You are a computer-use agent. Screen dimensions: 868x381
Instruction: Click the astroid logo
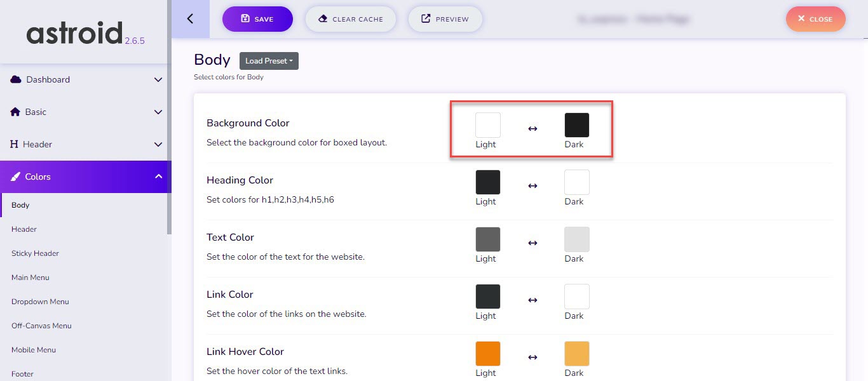(74, 32)
